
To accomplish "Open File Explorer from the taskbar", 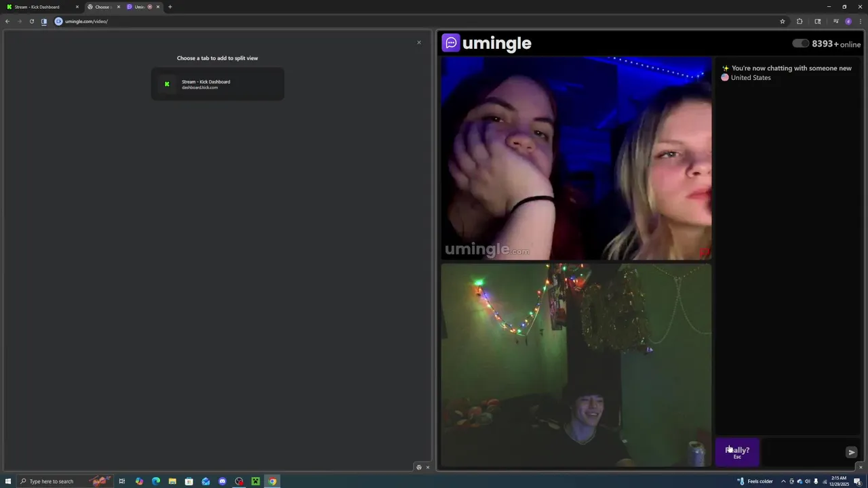I will click(x=172, y=481).
